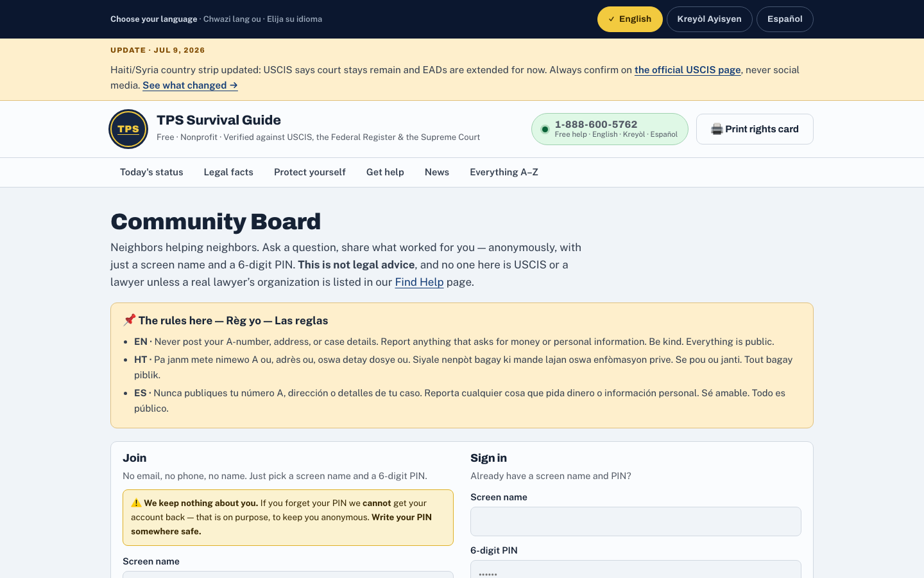
Task: Go to the News section
Action: click(x=437, y=172)
